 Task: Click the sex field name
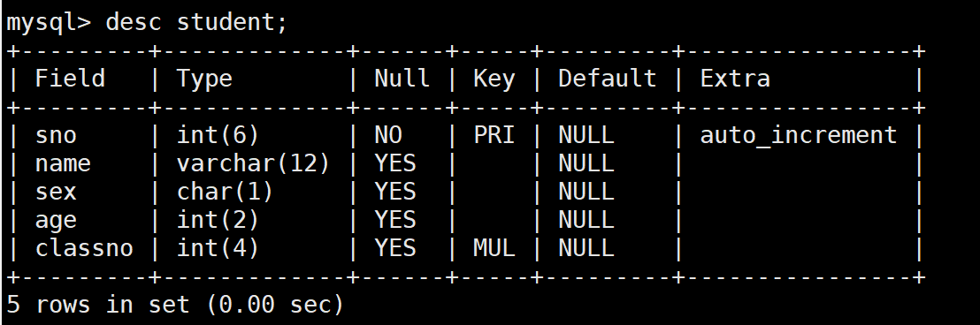click(x=56, y=193)
